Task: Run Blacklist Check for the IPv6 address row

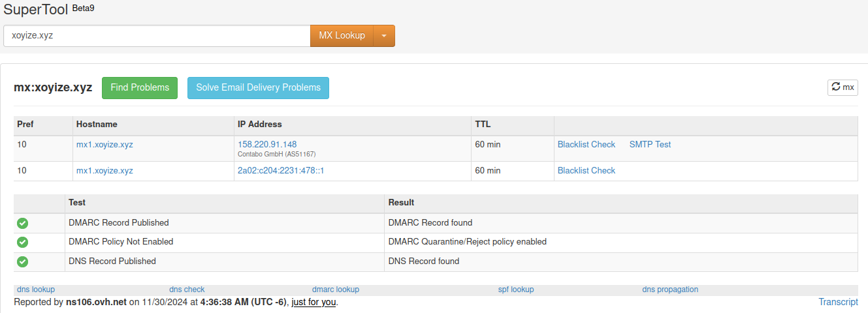Action: pyautogui.click(x=586, y=171)
